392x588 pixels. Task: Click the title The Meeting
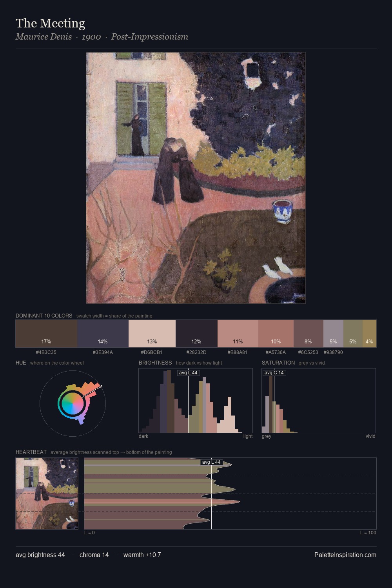click(x=50, y=23)
